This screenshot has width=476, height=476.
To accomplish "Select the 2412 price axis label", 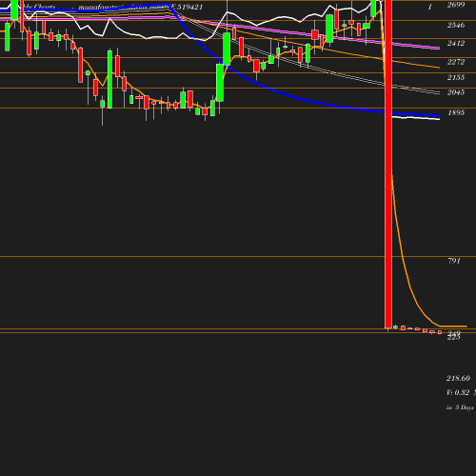I will [x=456, y=43].
